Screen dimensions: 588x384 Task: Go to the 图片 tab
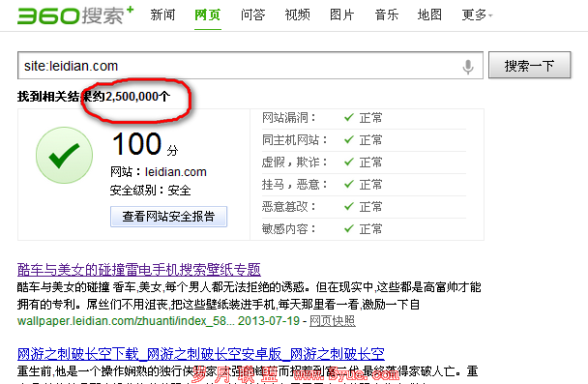[342, 15]
